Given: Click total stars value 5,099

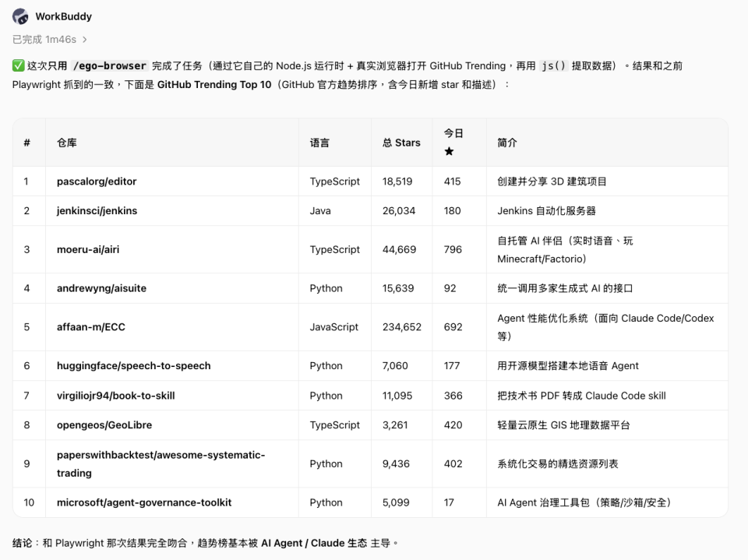Looking at the screenshot, I should coord(396,502).
